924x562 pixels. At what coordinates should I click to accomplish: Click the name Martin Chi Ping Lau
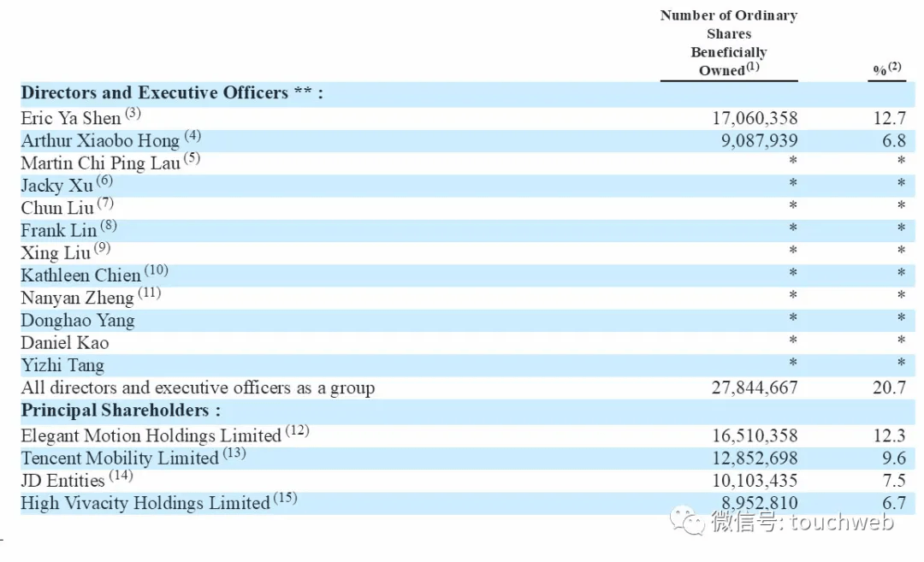[100, 163]
